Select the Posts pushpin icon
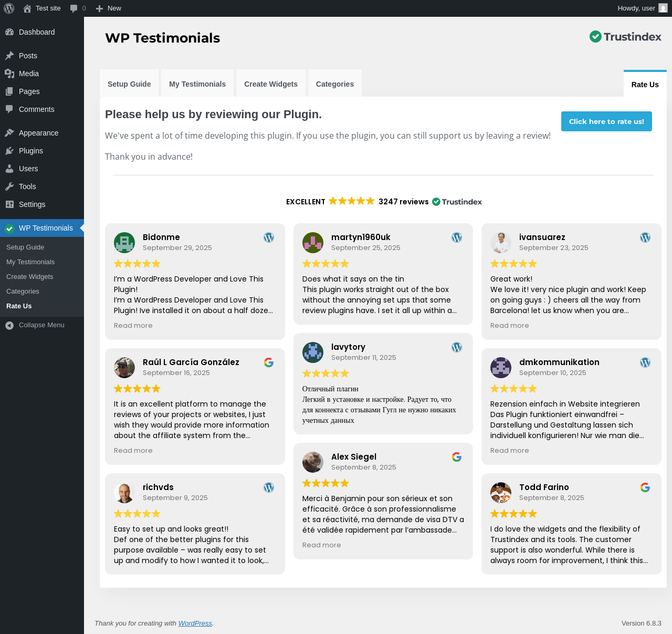The width and height of the screenshot is (672, 634). tap(9, 56)
